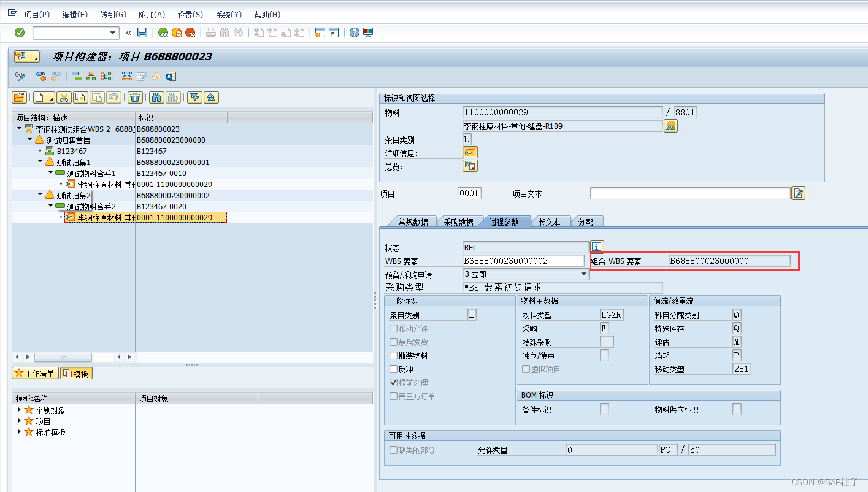Click the Copy icon in structure toolbar

tap(80, 97)
